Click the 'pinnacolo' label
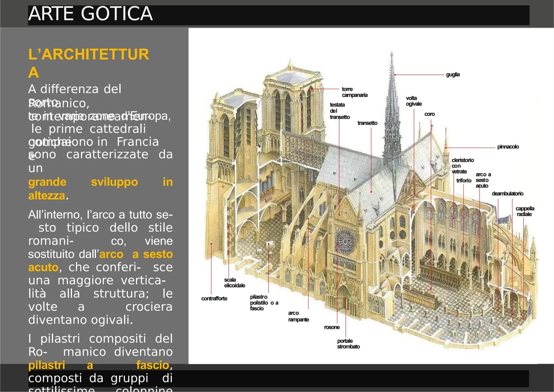 pyautogui.click(x=508, y=147)
